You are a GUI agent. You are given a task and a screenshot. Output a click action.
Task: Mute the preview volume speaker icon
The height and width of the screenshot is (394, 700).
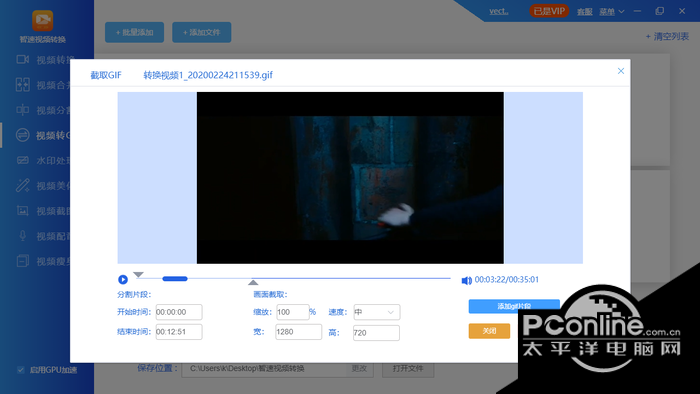(x=466, y=280)
